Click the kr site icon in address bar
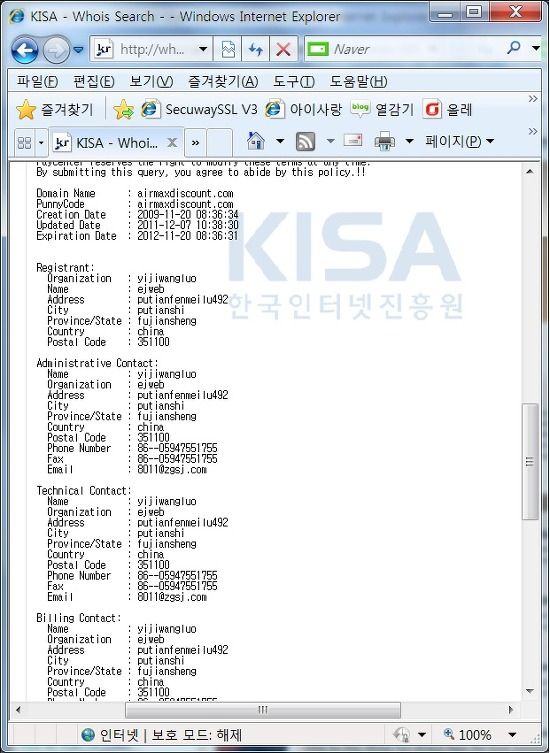 click(105, 49)
